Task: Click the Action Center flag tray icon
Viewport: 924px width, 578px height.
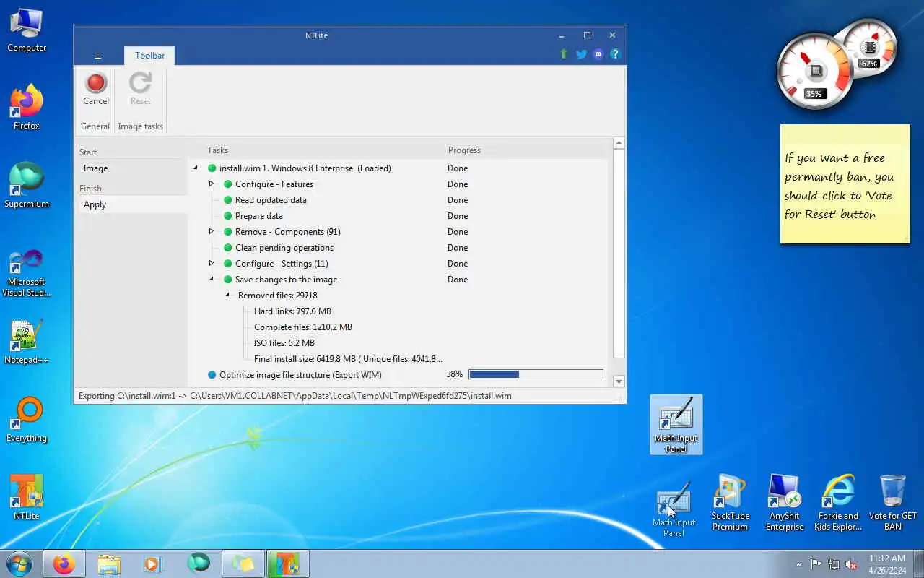Action: click(816, 564)
